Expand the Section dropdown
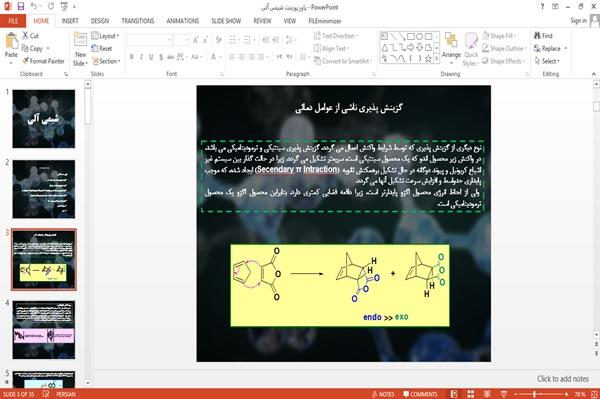The image size is (600, 399). (106, 61)
